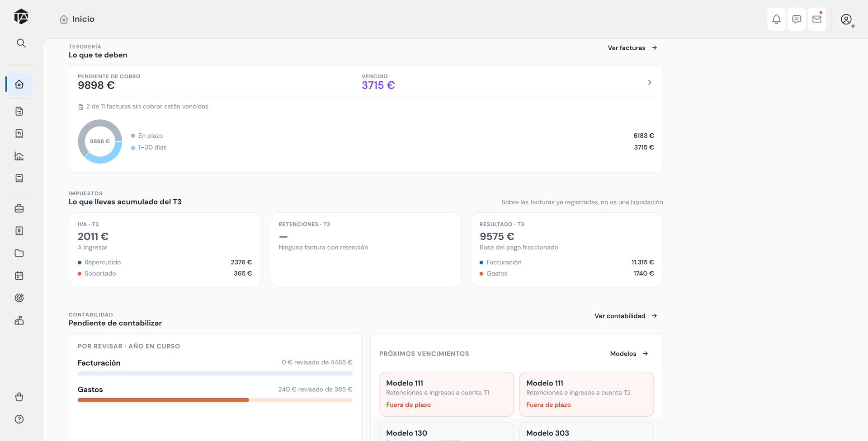Screen dimensions: 868x441
Task: Click '0 € revisado de 4465 €' text
Action: 317,362
